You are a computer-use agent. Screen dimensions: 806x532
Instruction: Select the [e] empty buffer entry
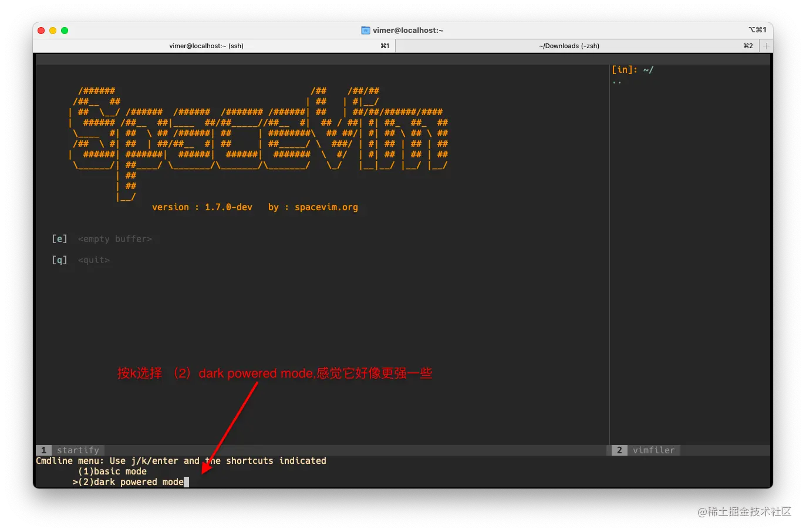coord(102,239)
